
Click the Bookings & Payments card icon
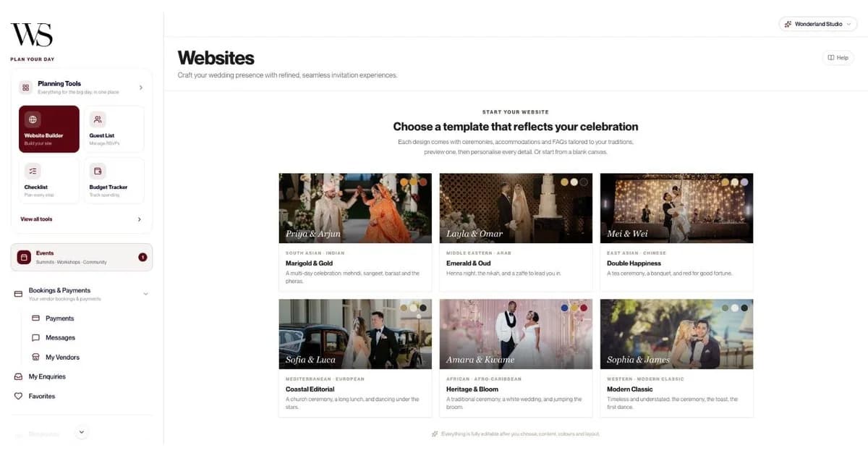[19, 294]
